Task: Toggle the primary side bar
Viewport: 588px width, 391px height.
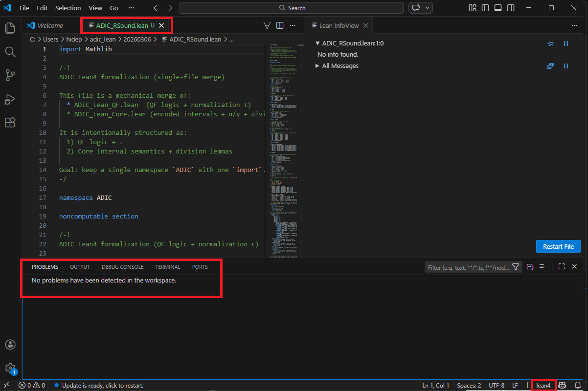Action: (485, 8)
